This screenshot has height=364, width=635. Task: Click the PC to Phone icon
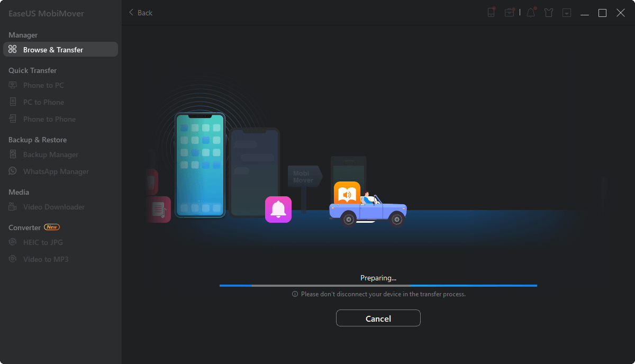tap(13, 102)
